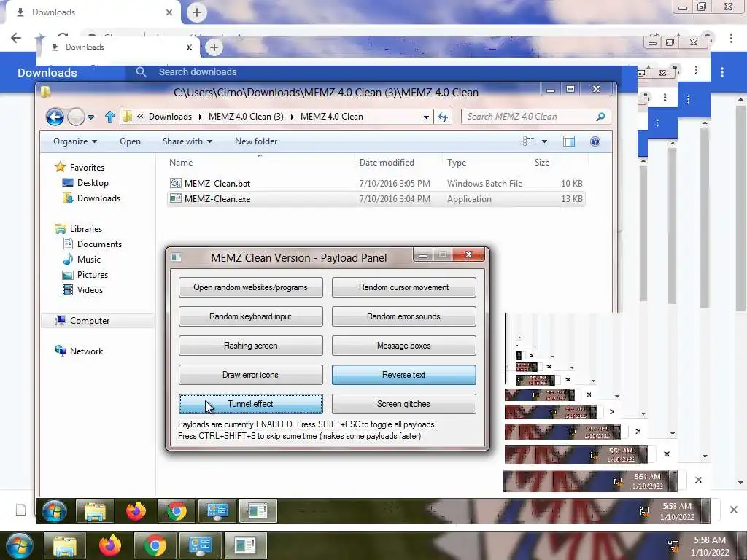
Task: Click the Explorer title bar folder icon
Action: [46, 92]
